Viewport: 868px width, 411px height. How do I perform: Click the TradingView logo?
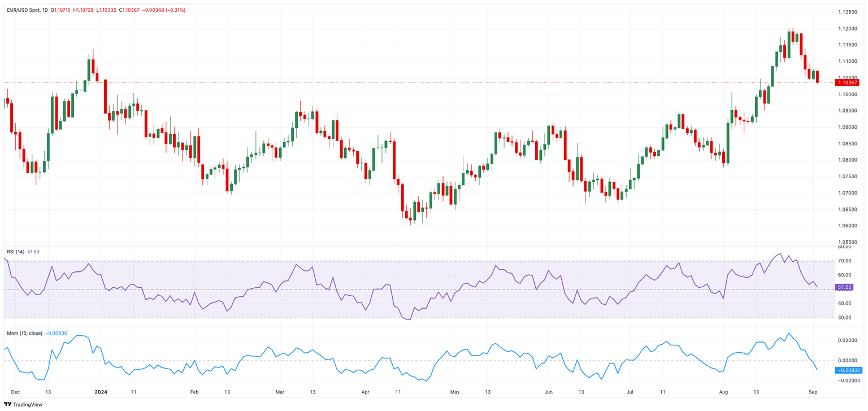23,404
